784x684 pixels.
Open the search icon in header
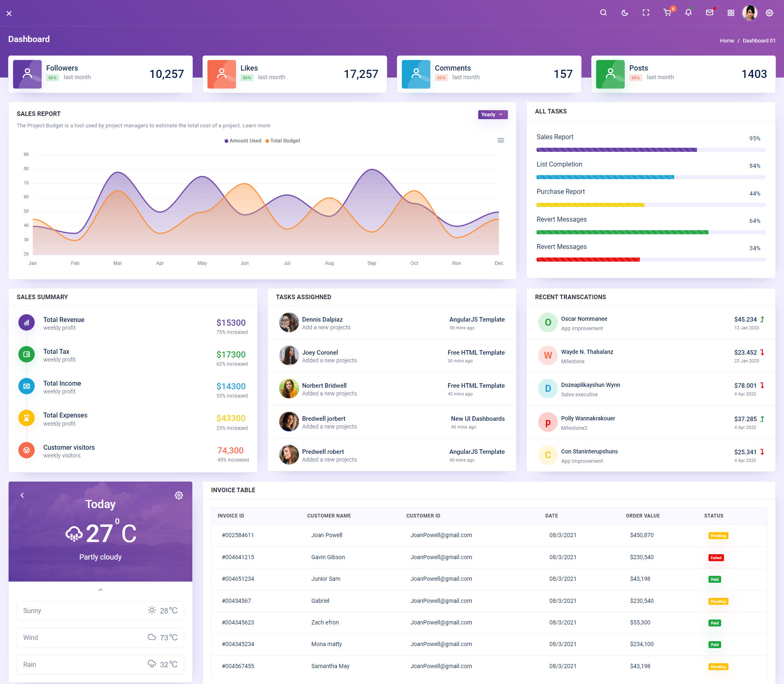pos(603,13)
